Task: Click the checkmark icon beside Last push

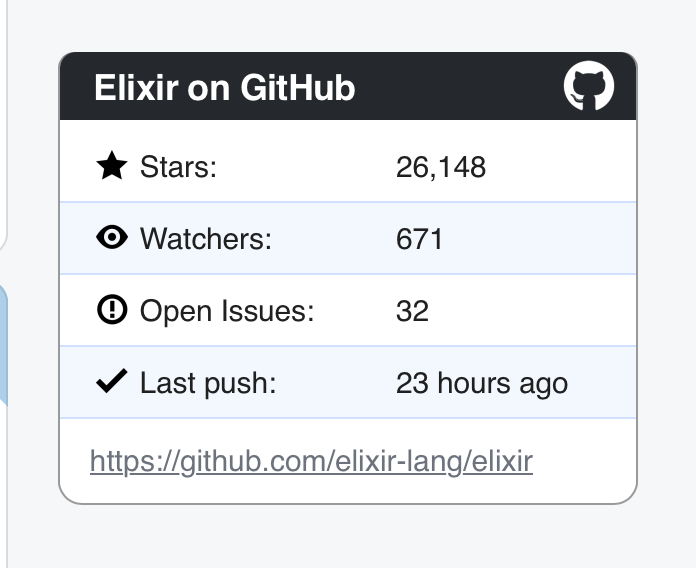Action: point(112,382)
